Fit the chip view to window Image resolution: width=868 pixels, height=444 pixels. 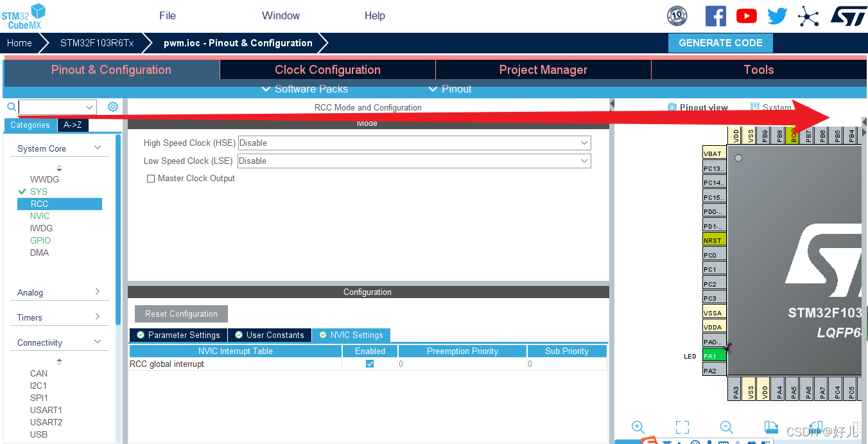tap(682, 427)
